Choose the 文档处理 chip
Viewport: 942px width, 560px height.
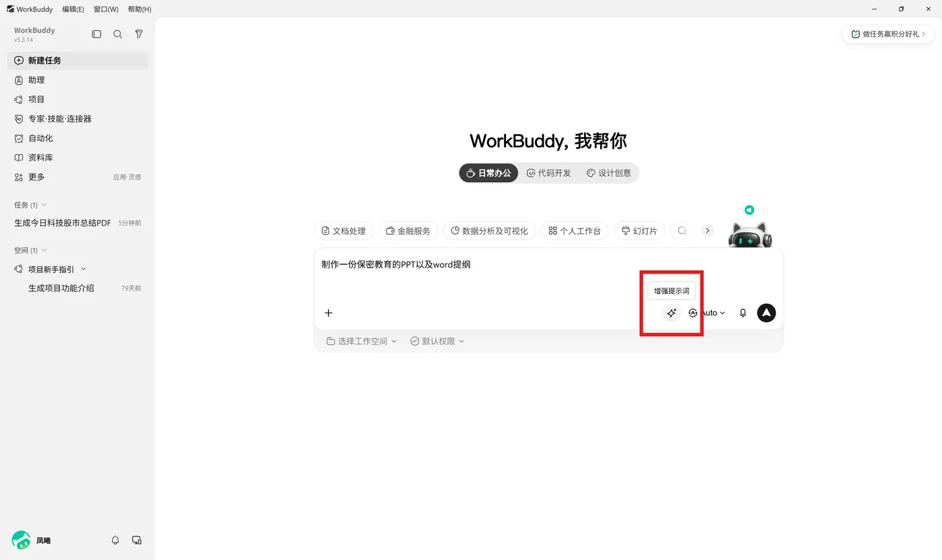pos(343,231)
